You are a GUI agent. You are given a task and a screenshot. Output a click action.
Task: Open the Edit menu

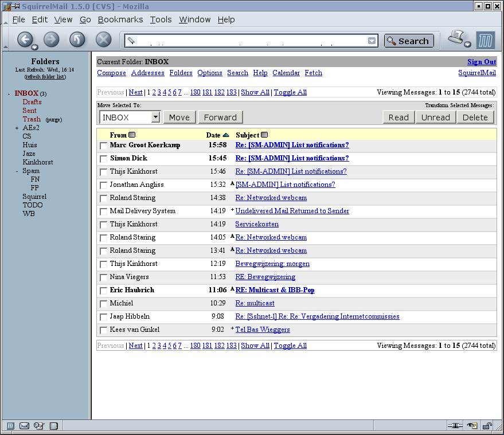40,19
